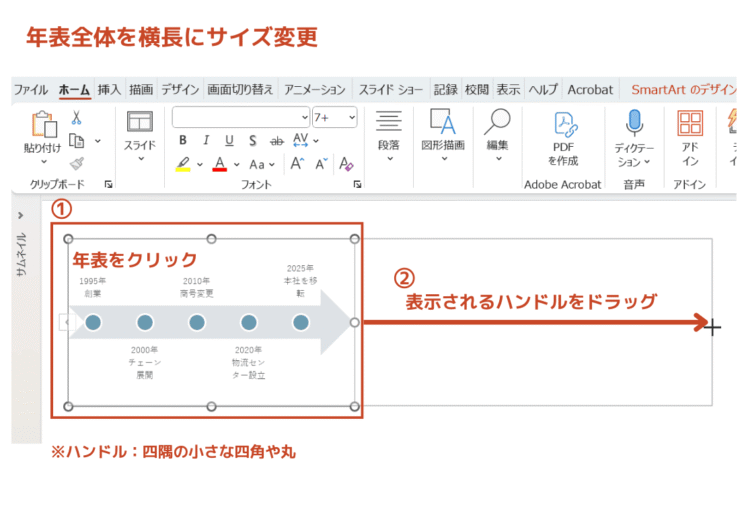Click the text 2020年 物流センター設立
This screenshot has height=505, width=740.
(x=249, y=362)
